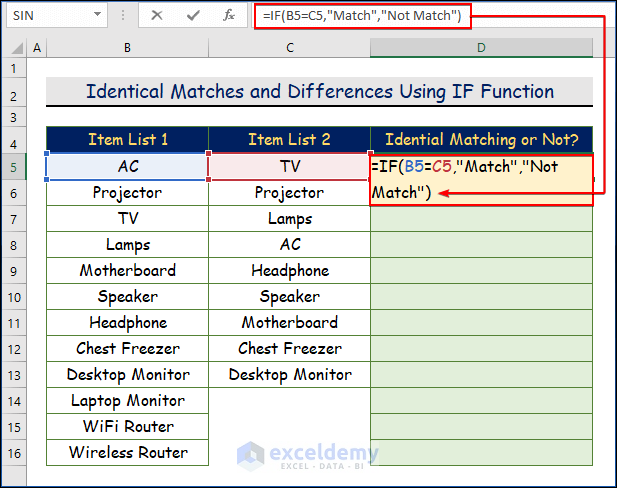The width and height of the screenshot is (617, 488).
Task: Click the TV cell in row 5
Action: (289, 166)
